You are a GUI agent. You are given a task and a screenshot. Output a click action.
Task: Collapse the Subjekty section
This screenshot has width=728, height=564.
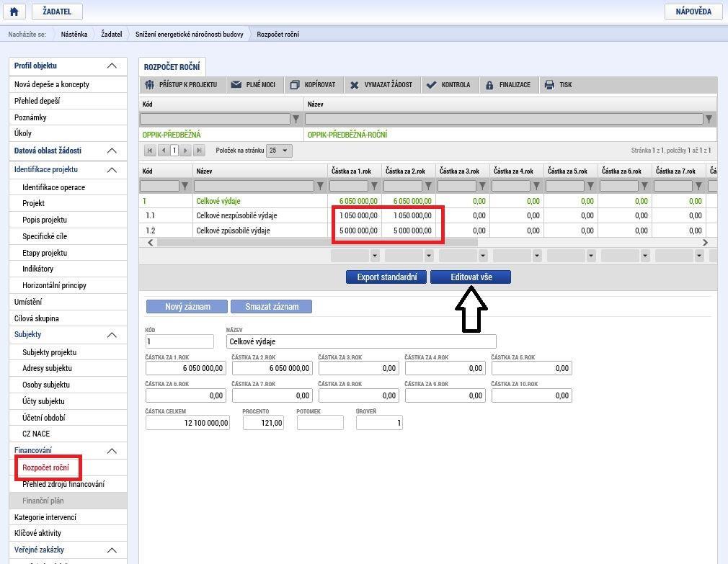[x=112, y=335]
